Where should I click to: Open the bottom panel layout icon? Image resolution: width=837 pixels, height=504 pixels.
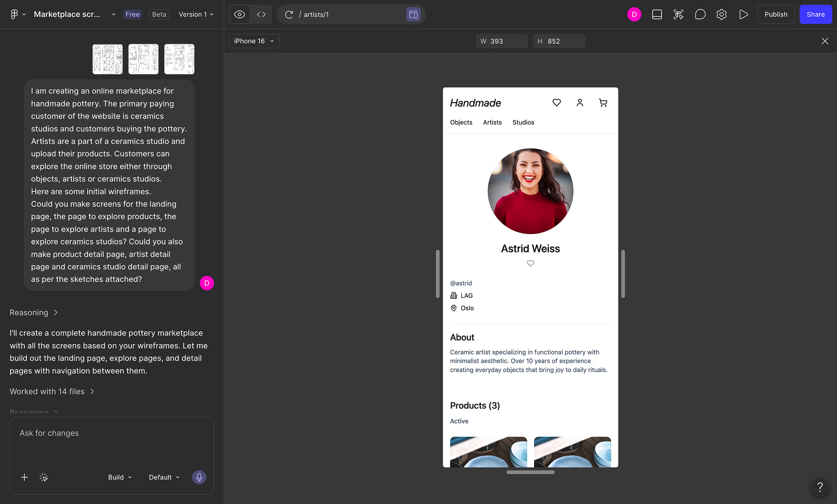pyautogui.click(x=657, y=14)
